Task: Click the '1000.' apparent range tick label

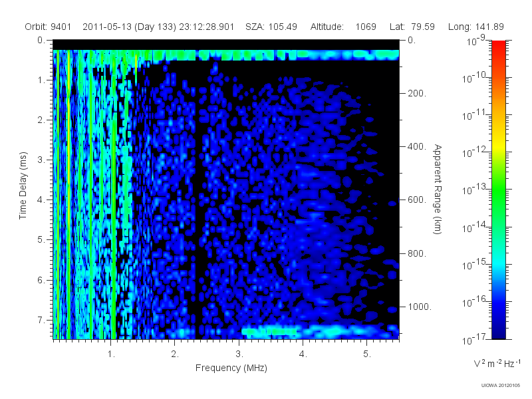Action: click(420, 307)
